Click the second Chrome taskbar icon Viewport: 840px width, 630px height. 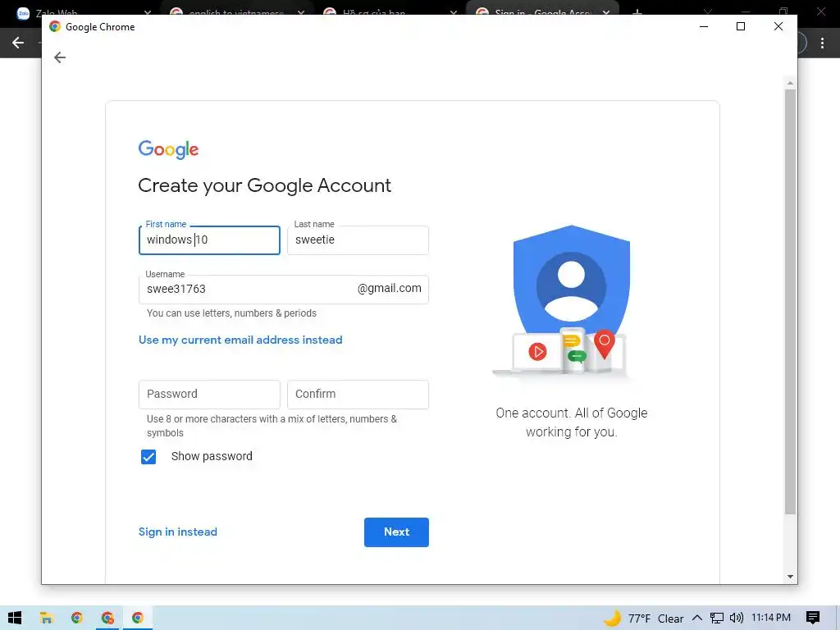pos(107,618)
